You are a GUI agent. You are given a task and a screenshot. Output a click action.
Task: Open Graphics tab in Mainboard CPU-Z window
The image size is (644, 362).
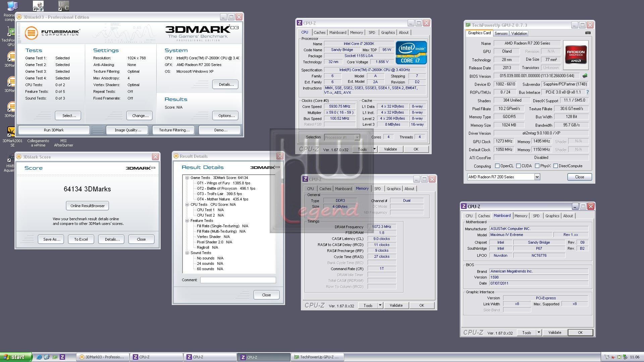click(552, 216)
